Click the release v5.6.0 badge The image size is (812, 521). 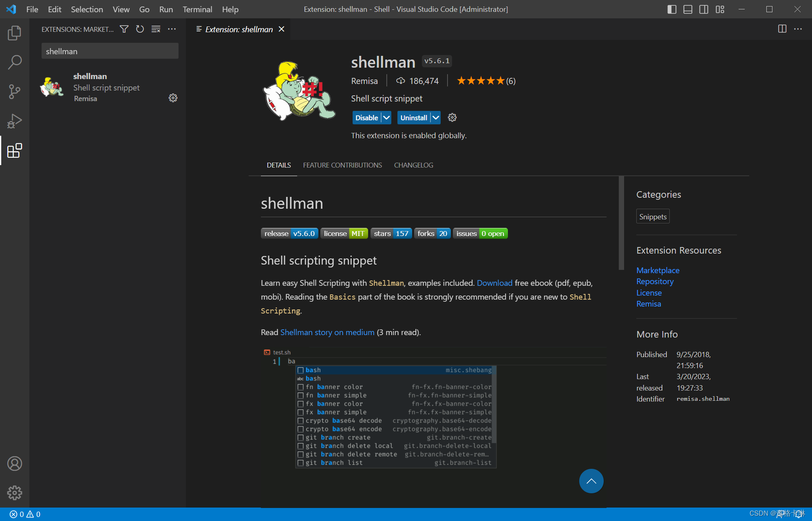point(289,234)
